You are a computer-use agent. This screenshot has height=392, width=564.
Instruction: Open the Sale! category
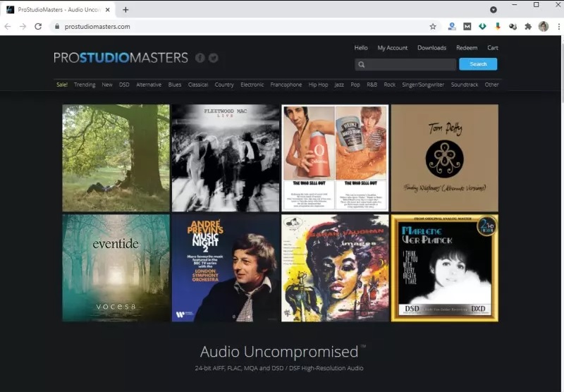coord(62,85)
